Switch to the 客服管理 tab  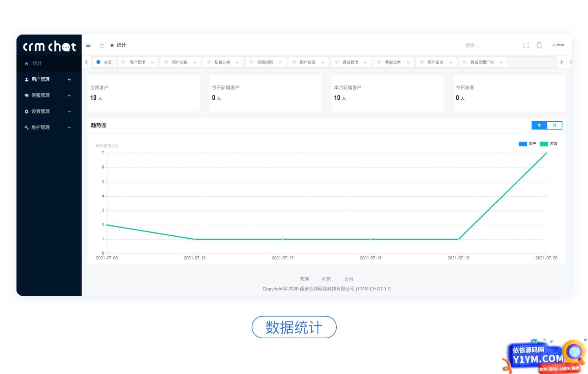[x=350, y=62]
